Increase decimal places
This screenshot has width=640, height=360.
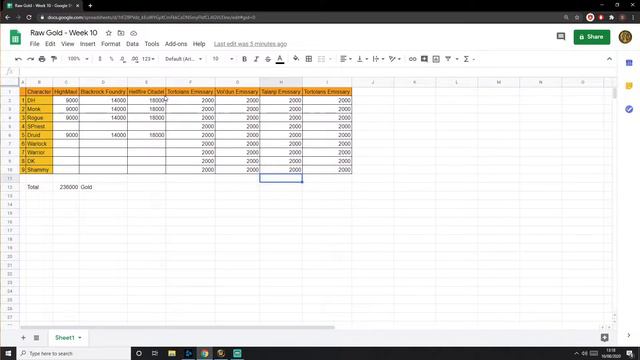click(135, 59)
